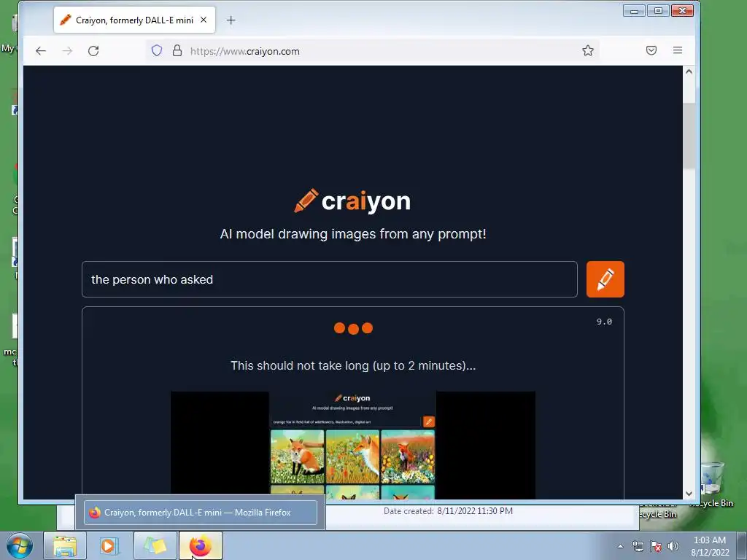Click the browser forward arrow
This screenshot has width=747, height=560.
(67, 51)
